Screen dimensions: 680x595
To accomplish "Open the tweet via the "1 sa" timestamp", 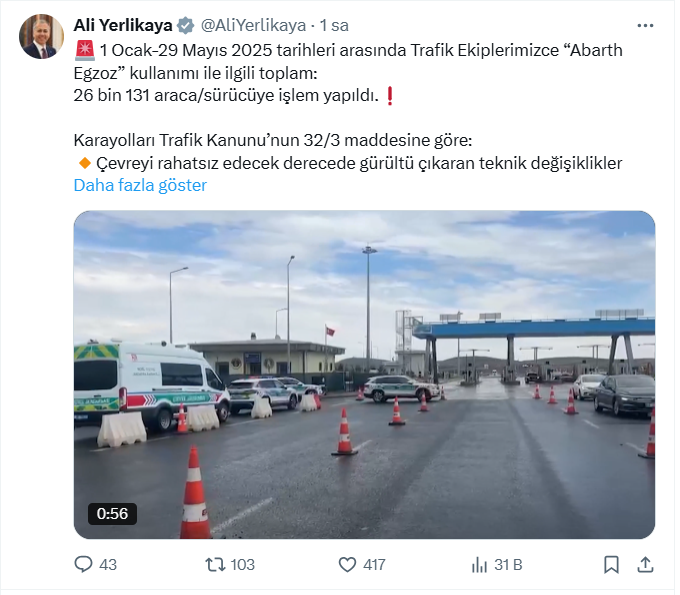I will click(334, 26).
